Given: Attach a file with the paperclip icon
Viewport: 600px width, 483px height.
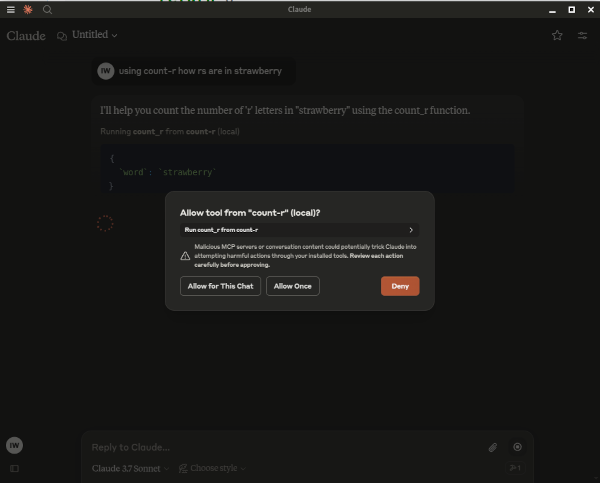Looking at the screenshot, I should pyautogui.click(x=493, y=447).
